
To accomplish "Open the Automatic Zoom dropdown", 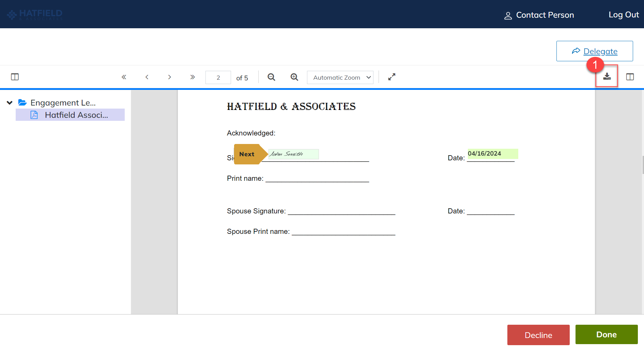I will click(340, 77).
